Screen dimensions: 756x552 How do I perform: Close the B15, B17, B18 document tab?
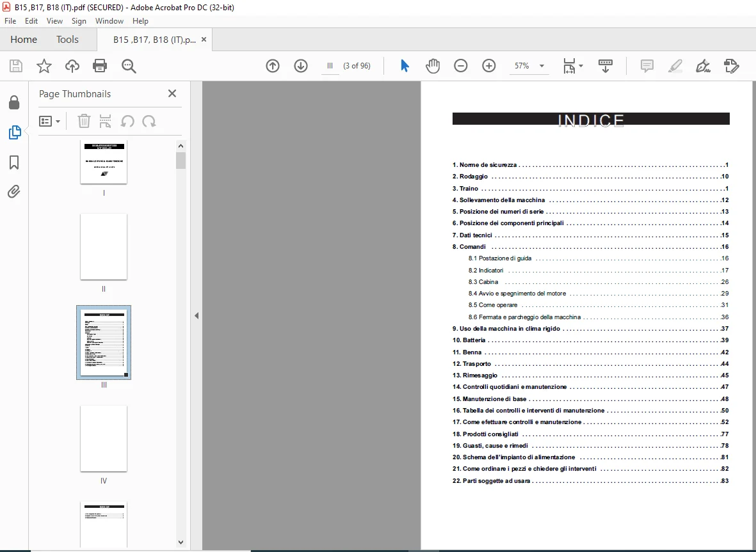click(204, 40)
